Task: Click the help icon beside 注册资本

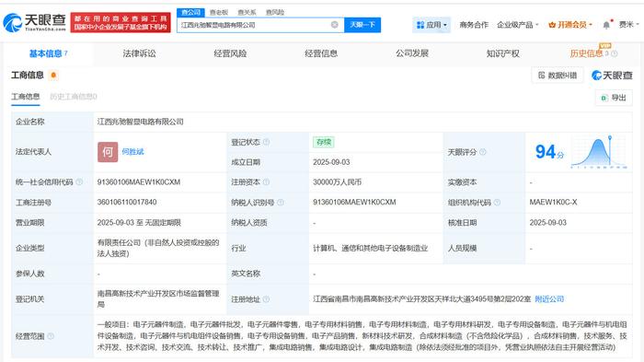Action: (x=266, y=181)
